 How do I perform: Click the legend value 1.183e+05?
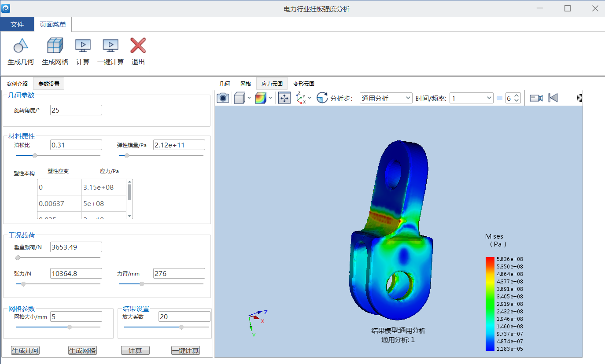(509, 349)
